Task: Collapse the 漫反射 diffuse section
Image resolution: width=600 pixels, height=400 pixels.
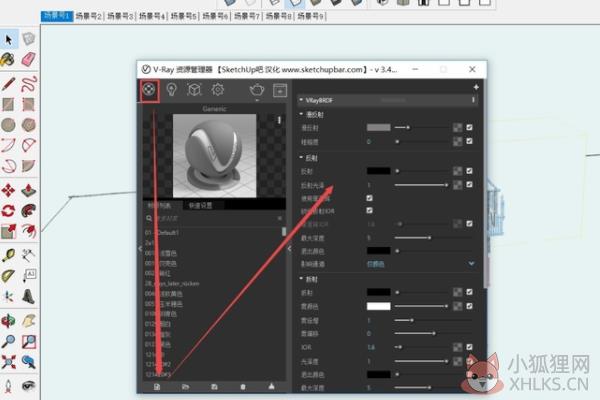Action: click(301, 114)
